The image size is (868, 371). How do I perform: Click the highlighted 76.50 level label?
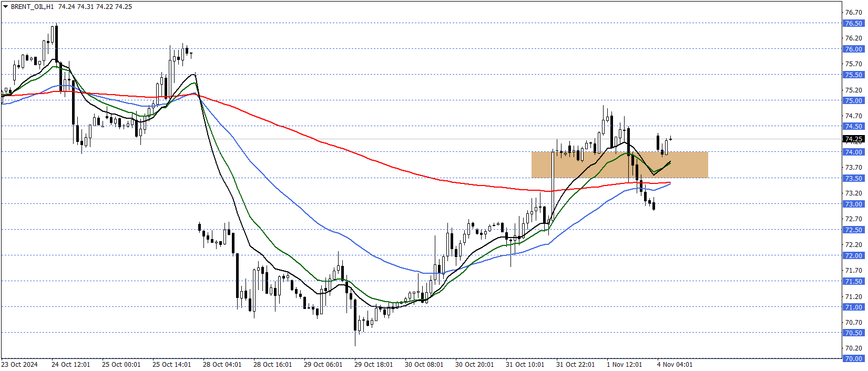pyautogui.click(x=853, y=23)
